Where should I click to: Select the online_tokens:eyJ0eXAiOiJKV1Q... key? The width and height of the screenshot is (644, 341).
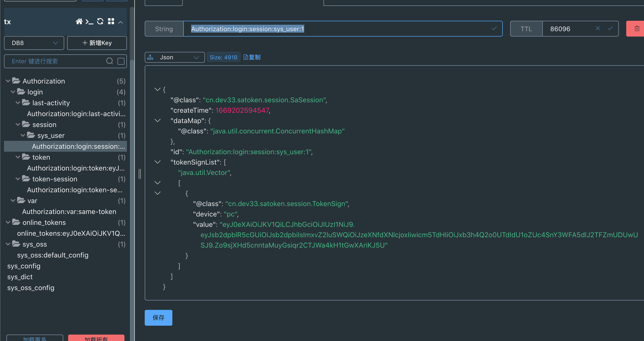(x=71, y=234)
